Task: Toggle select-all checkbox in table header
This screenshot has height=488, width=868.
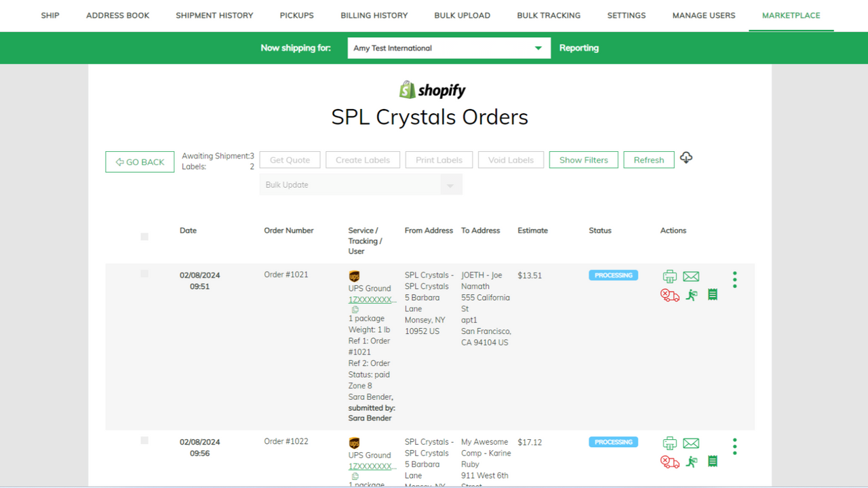Action: click(x=144, y=237)
